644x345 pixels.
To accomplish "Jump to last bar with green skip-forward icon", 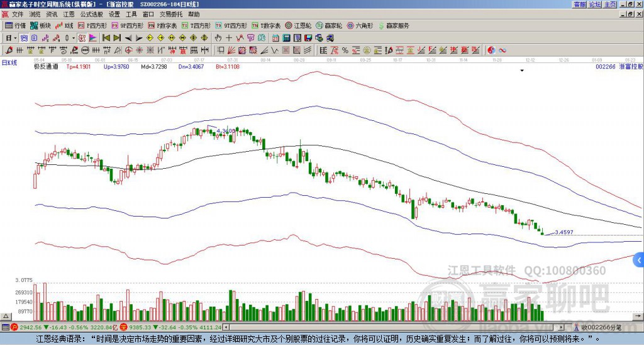I will pyautogui.click(x=117, y=38).
